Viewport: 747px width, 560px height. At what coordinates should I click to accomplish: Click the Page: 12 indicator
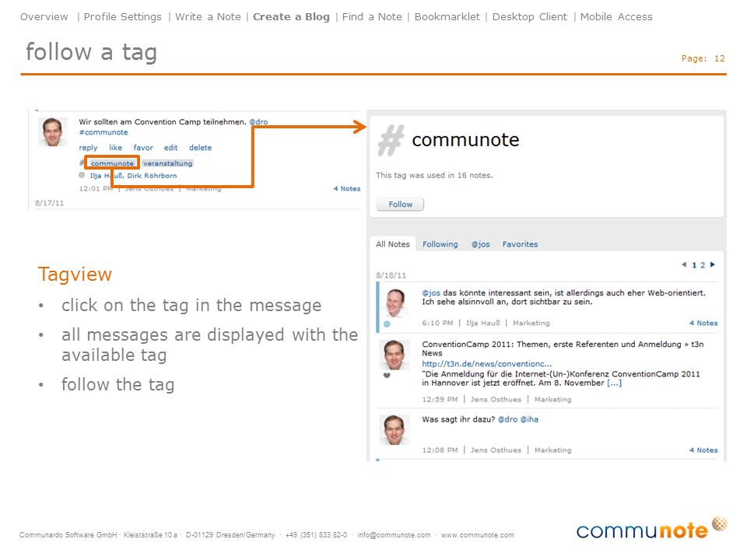pos(703,58)
